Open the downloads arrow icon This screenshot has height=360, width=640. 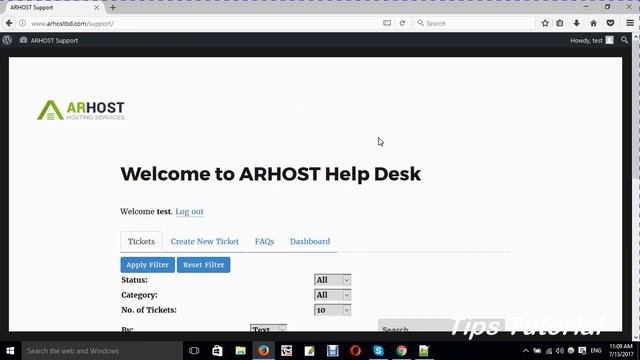[576, 23]
